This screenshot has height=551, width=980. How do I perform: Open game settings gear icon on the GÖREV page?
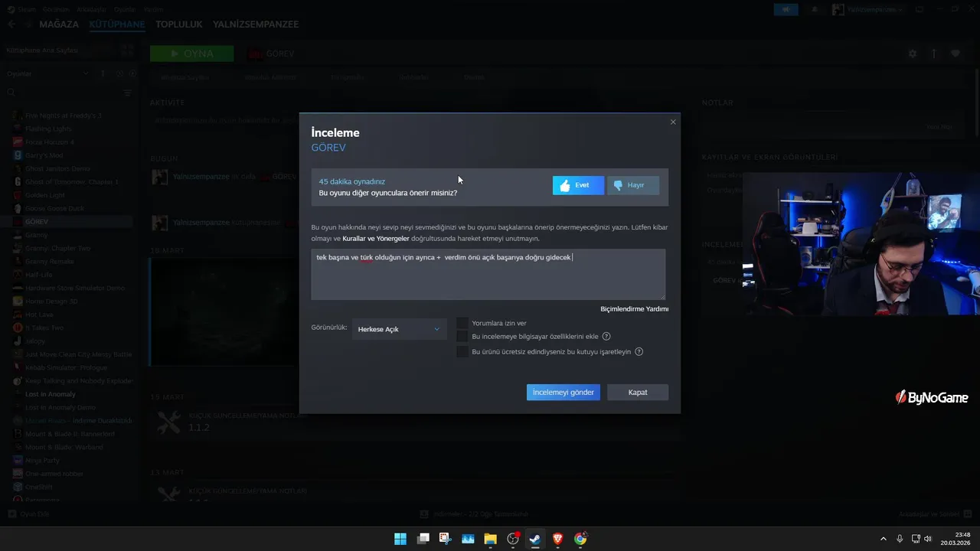[x=913, y=54]
